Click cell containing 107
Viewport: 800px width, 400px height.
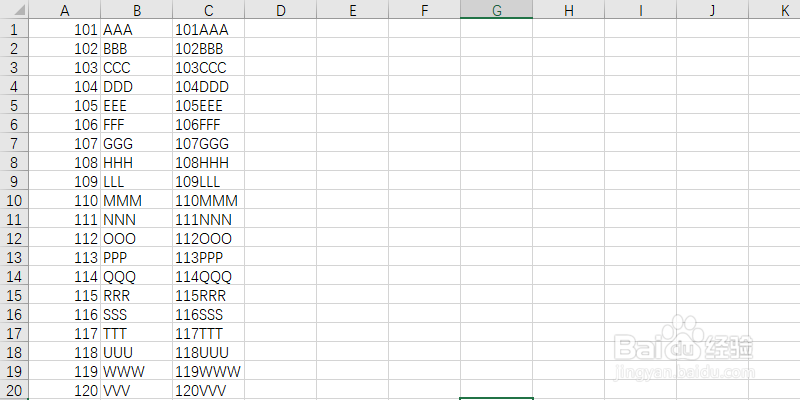65,142
